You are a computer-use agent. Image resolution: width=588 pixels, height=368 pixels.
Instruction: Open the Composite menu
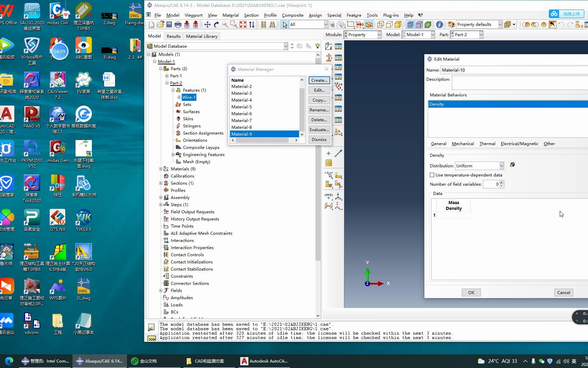coord(293,15)
